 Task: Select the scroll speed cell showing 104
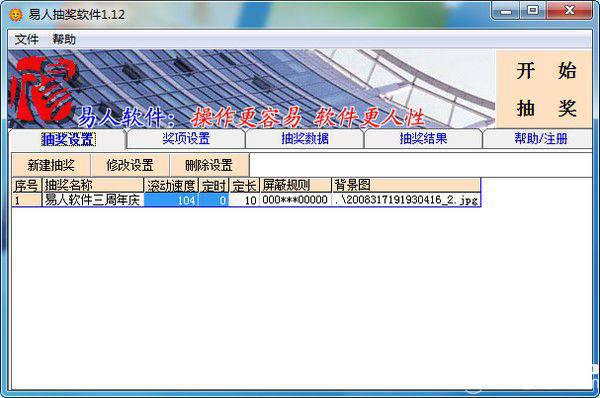coord(171,200)
